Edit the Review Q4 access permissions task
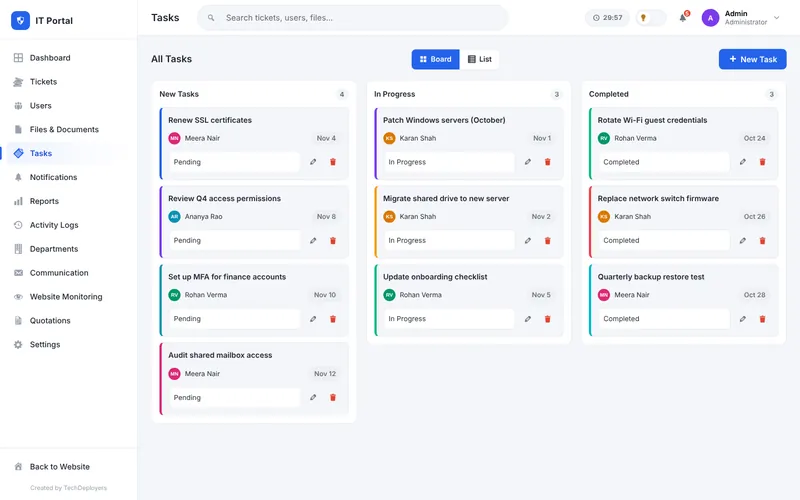The width and height of the screenshot is (800, 500). point(313,240)
